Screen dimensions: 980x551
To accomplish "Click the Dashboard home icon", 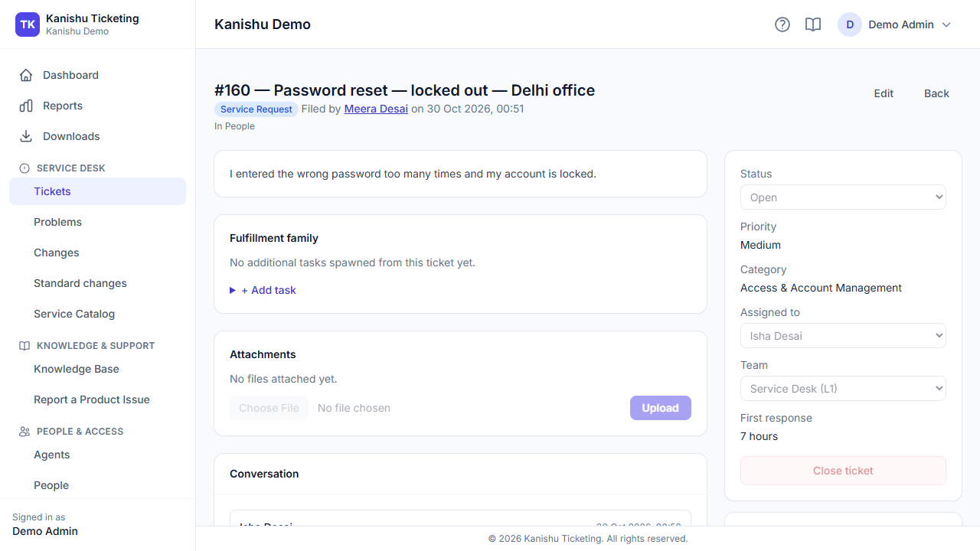I will click(26, 75).
